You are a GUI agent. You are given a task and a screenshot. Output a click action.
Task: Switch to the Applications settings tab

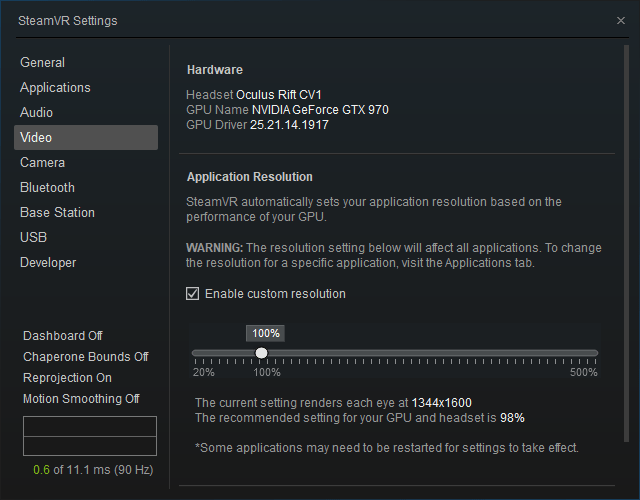click(55, 87)
